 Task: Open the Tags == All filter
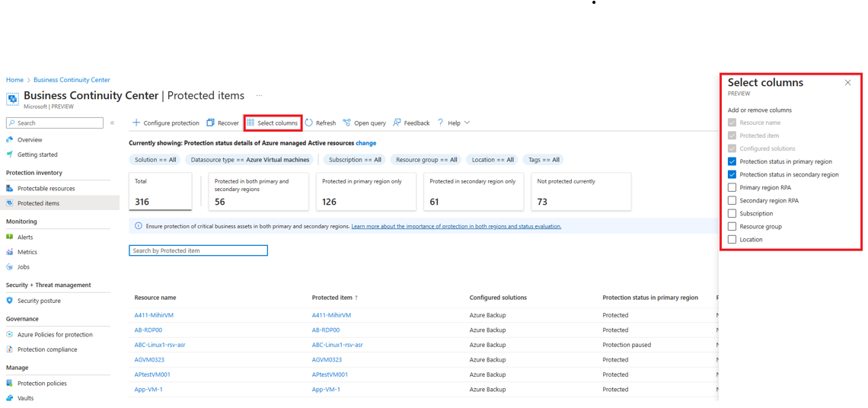coord(543,159)
